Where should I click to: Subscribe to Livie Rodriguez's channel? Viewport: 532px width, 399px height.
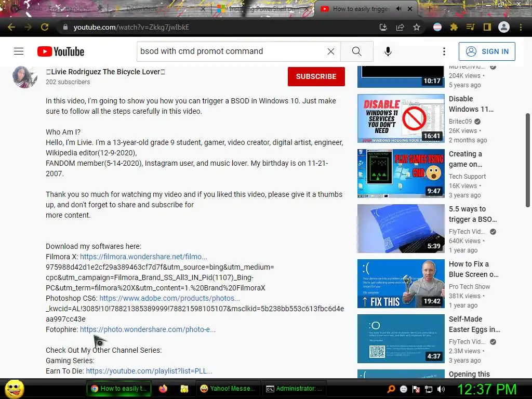point(316,76)
